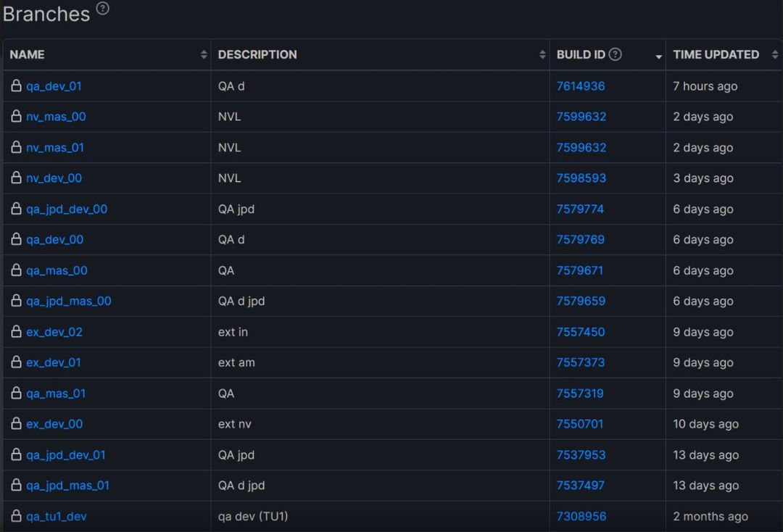Toggle BUILD ID descending sort arrow
Image resolution: width=783 pixels, height=532 pixels.
658,57
